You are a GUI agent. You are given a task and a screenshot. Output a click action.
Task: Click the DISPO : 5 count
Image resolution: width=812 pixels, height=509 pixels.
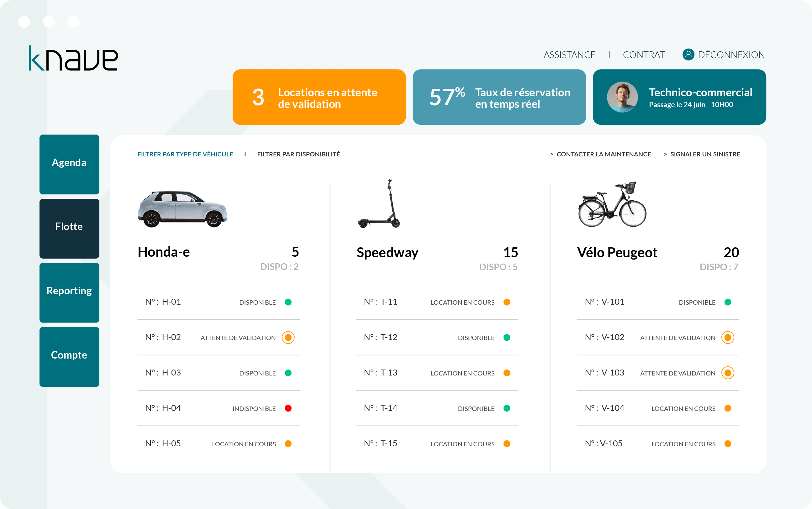point(498,267)
